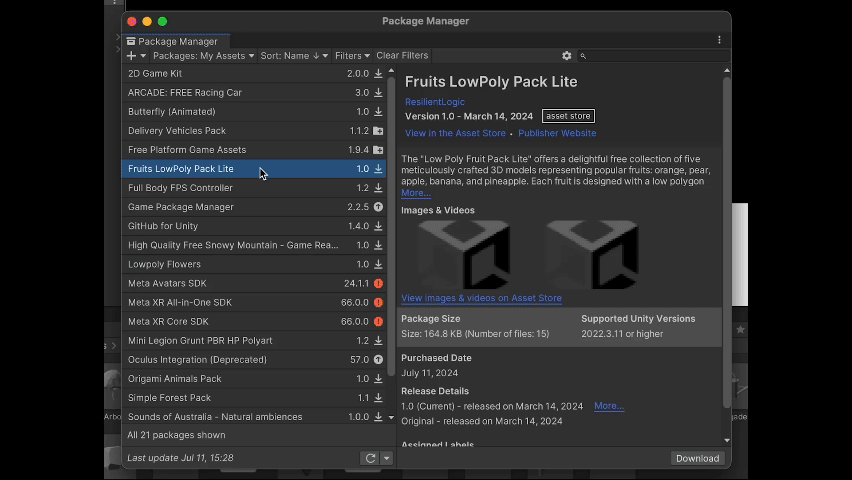Click the refresh package list button

[x=370, y=458]
